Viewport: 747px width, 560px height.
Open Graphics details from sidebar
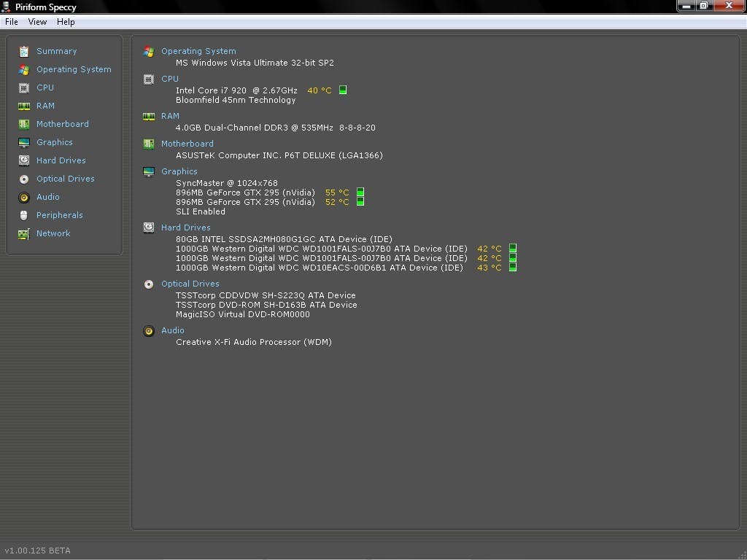point(54,142)
